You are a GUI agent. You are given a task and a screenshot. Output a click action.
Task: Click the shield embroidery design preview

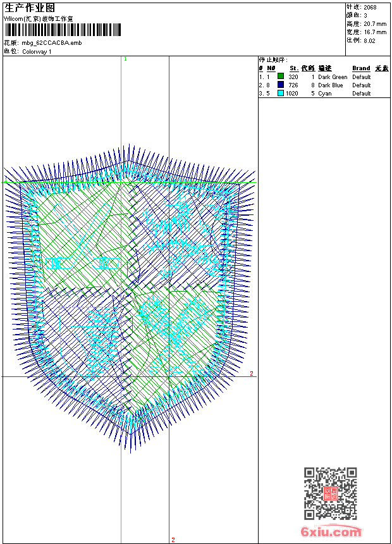tap(129, 299)
